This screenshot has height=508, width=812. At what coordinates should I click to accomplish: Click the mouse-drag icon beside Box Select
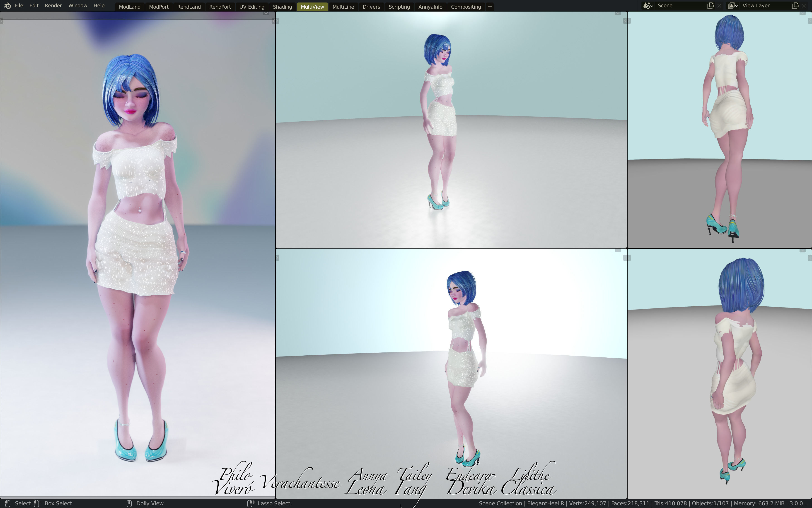(x=37, y=503)
